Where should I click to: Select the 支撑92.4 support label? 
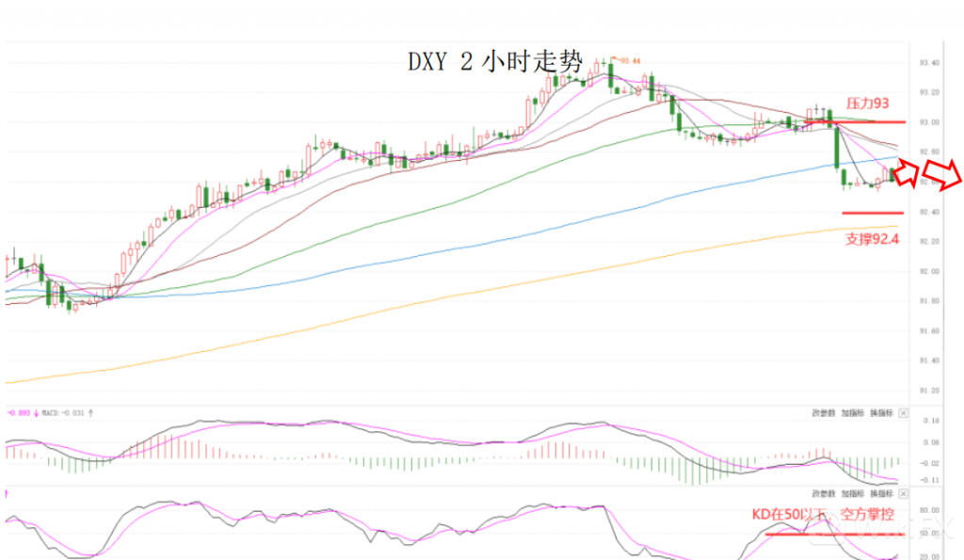tap(873, 239)
